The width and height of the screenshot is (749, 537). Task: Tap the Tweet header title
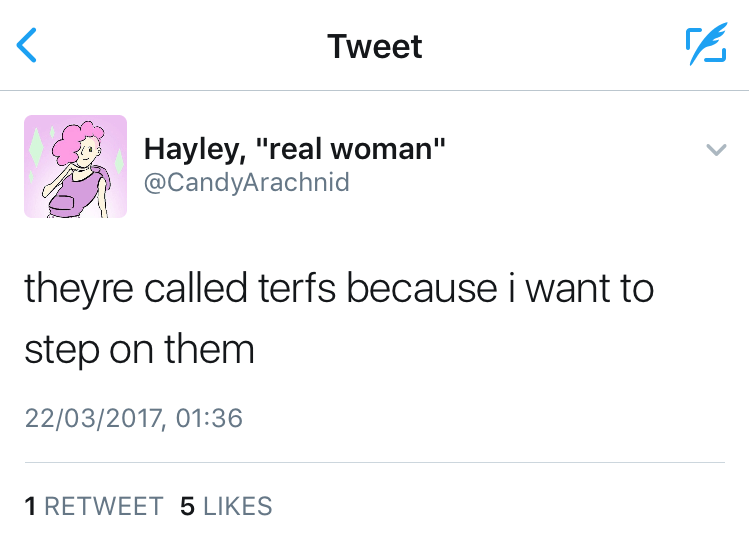tap(375, 46)
